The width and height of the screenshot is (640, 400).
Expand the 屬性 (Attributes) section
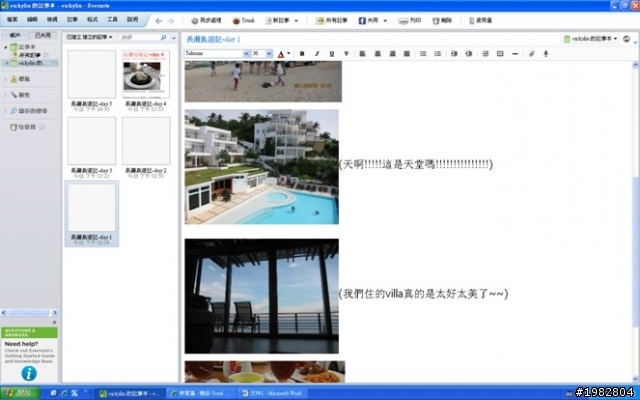click(x=5, y=95)
